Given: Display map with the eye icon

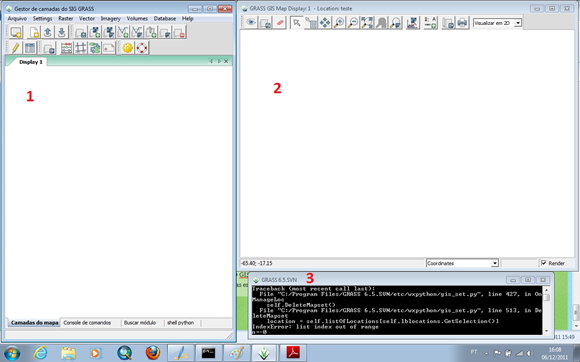Looking at the screenshot, I should click(251, 23).
